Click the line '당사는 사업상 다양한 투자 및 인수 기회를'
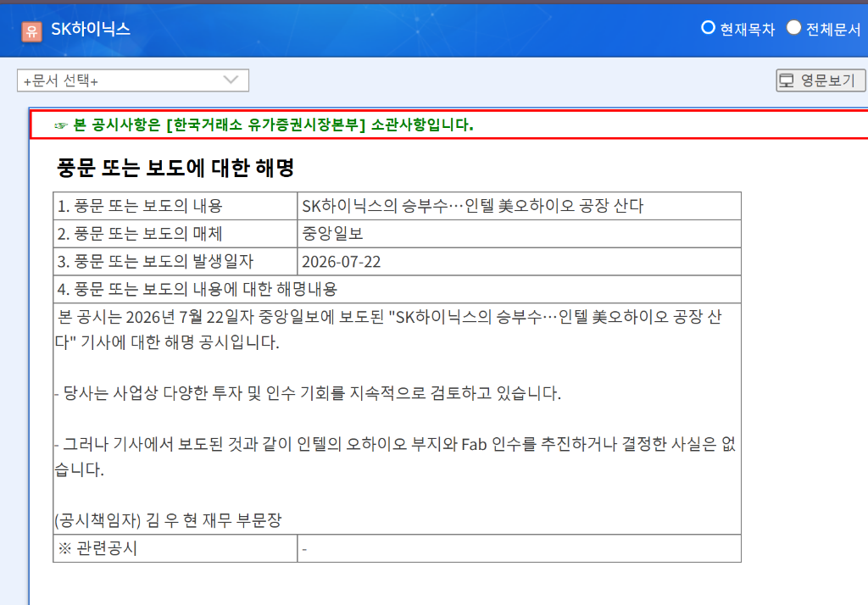 pyautogui.click(x=308, y=393)
